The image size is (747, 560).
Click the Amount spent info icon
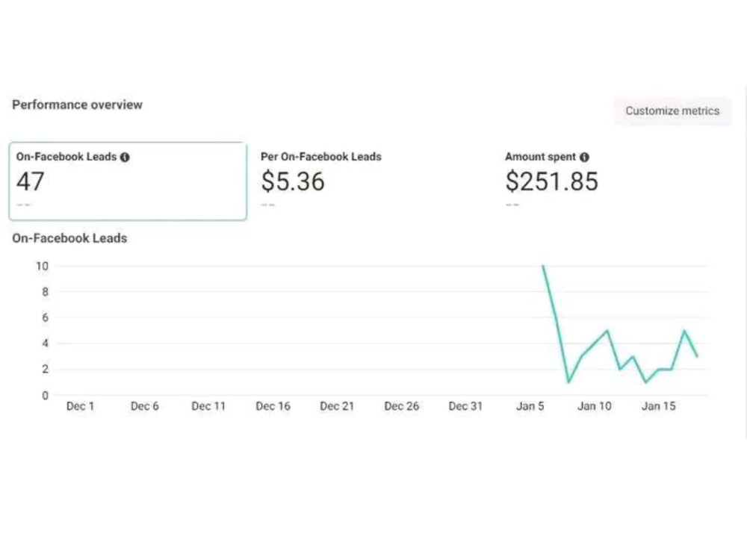[x=584, y=157]
